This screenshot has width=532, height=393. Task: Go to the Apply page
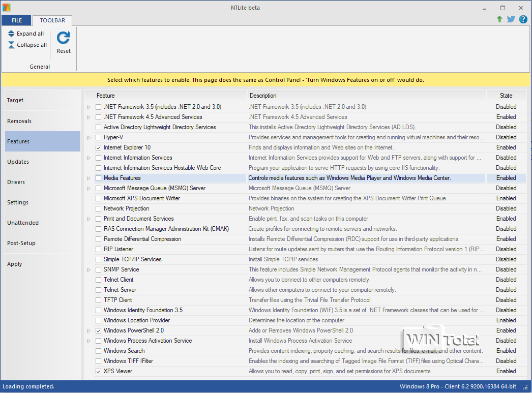[x=15, y=264]
